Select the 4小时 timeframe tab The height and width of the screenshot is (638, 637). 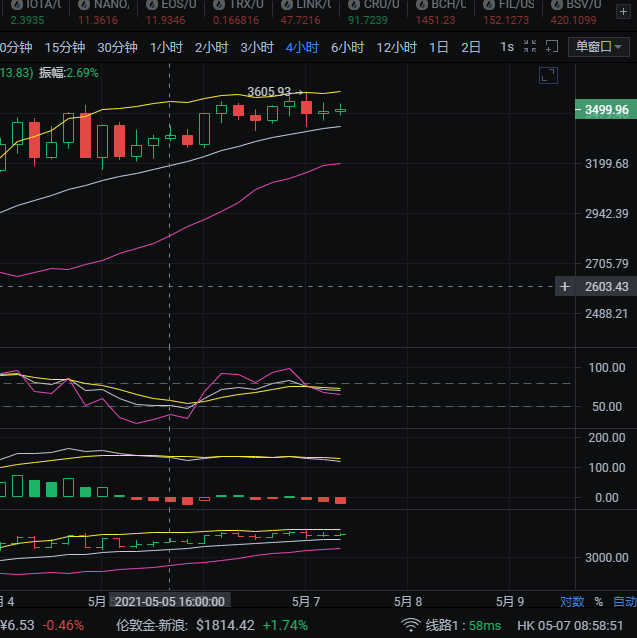click(x=302, y=47)
